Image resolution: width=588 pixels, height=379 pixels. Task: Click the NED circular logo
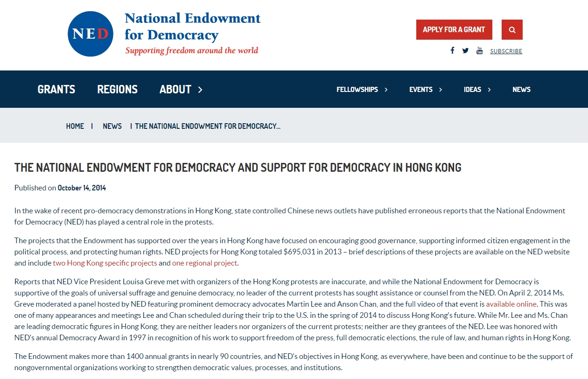click(91, 34)
